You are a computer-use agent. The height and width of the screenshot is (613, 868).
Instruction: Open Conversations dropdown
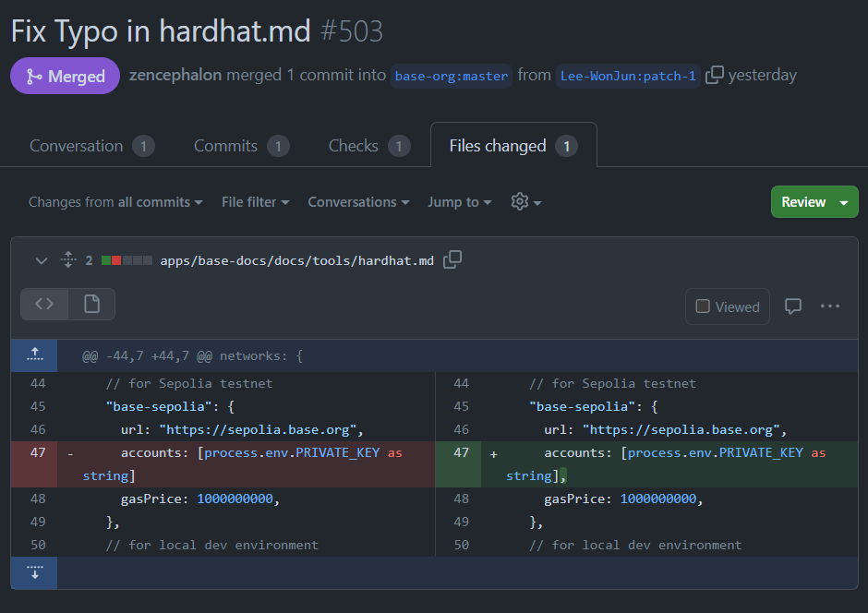click(x=358, y=202)
